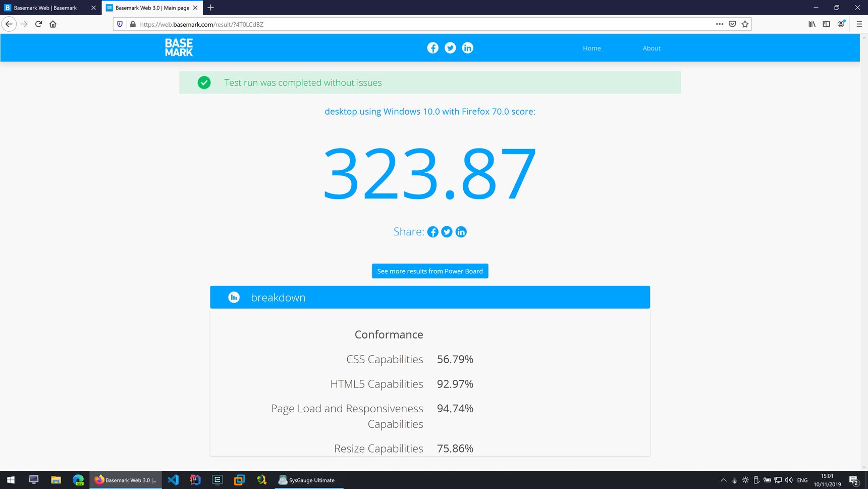Open the ENG language indicator
The height and width of the screenshot is (489, 868).
pyautogui.click(x=802, y=480)
